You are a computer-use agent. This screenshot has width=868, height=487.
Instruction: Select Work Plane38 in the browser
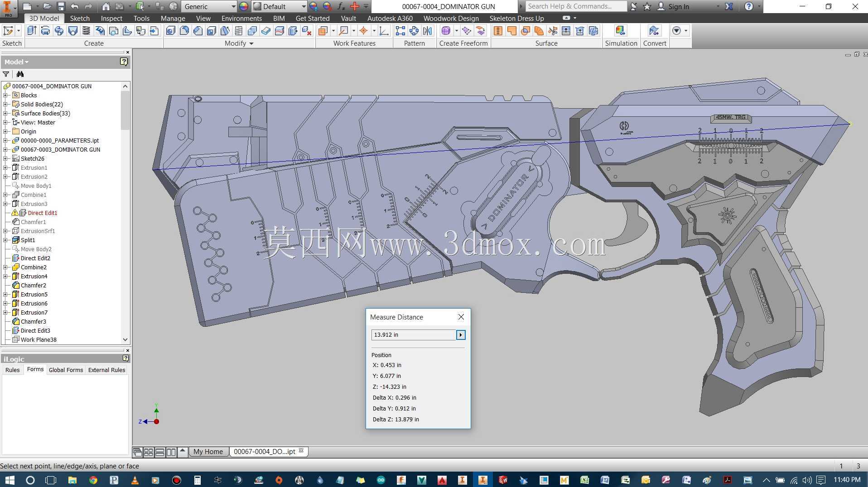(39, 339)
